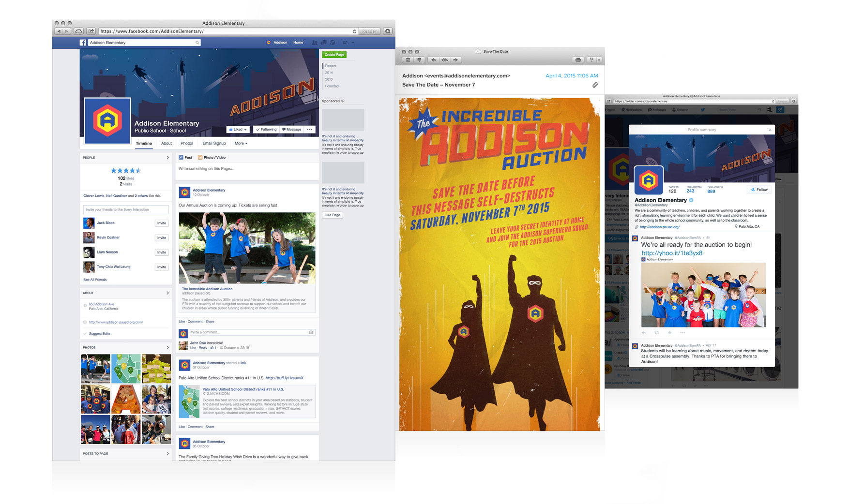
Task: Toggle the Following button on Addison Elementary page
Action: pos(266,130)
